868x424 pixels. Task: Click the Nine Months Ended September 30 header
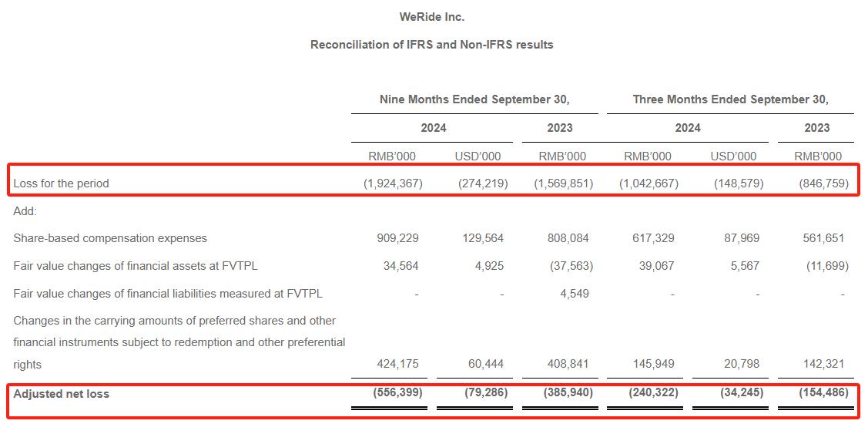coord(474,99)
